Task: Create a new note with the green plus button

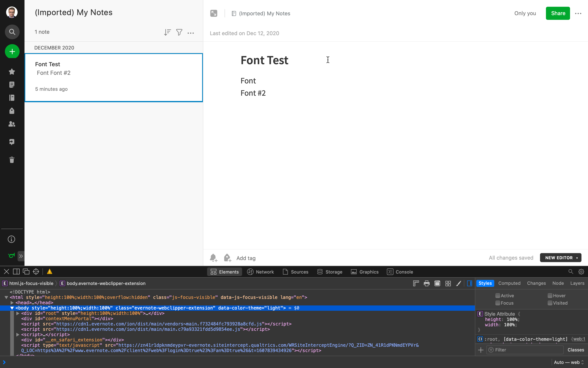Action: [12, 51]
